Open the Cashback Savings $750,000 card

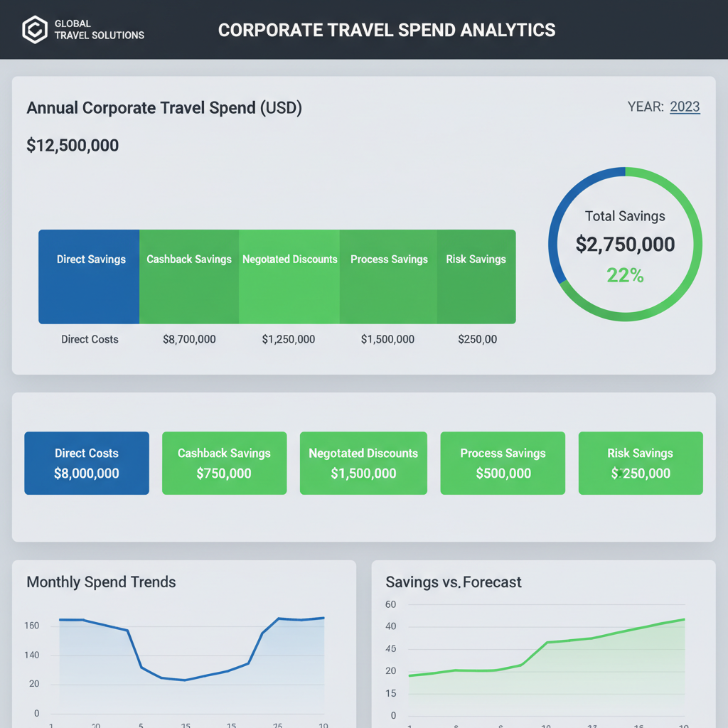224,463
